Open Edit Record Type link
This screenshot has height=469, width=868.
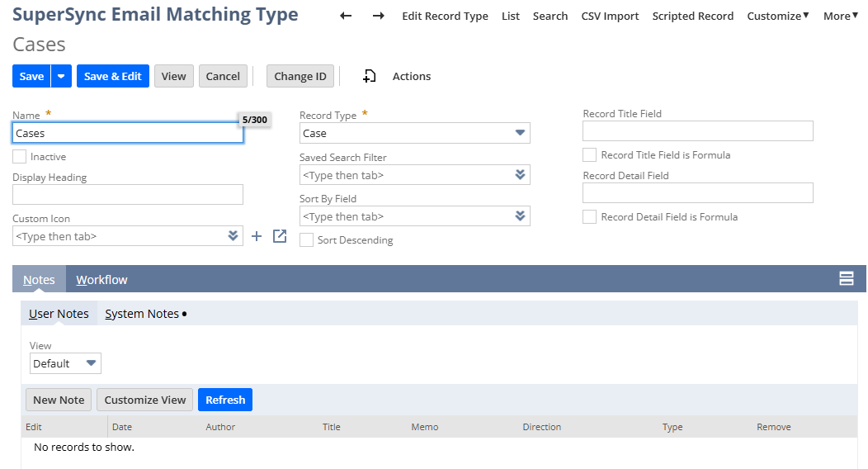point(445,16)
